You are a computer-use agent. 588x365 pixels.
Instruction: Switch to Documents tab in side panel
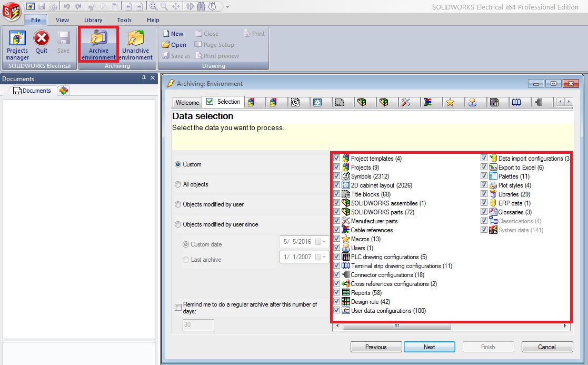point(32,91)
